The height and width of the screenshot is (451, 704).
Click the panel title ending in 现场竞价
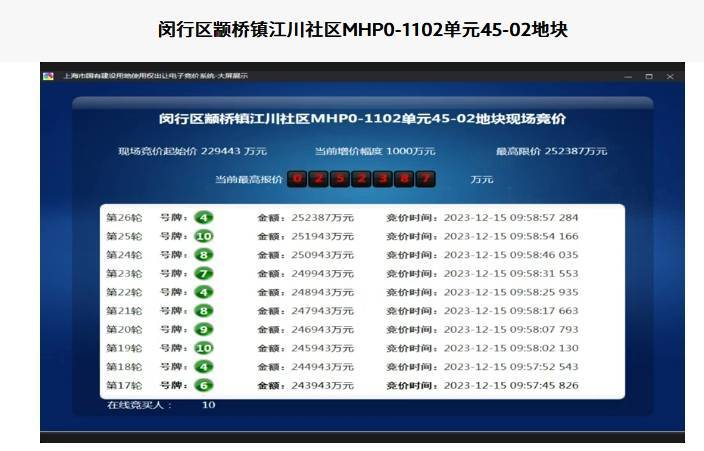click(x=362, y=119)
